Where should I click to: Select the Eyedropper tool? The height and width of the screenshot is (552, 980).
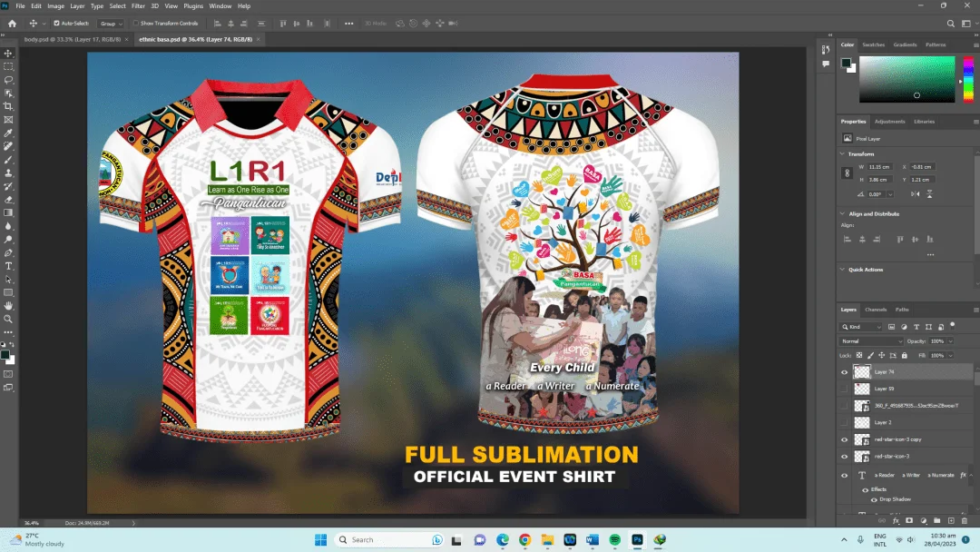8,133
